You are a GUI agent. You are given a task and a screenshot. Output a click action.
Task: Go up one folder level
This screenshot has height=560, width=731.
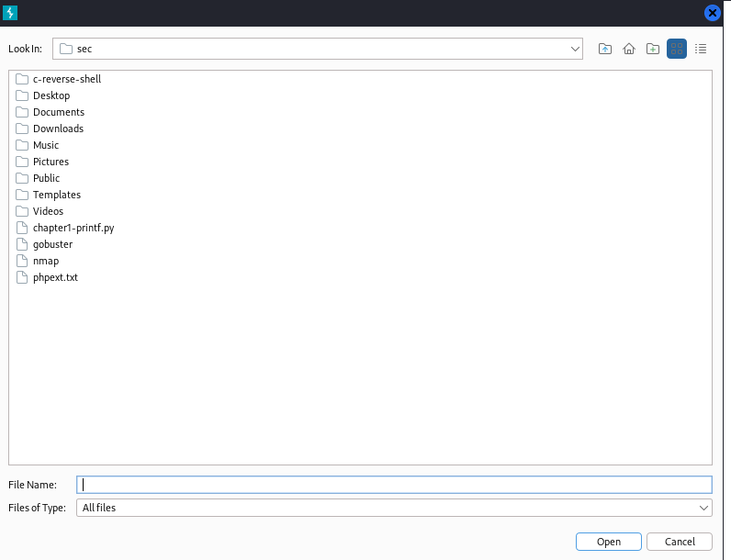click(x=605, y=49)
